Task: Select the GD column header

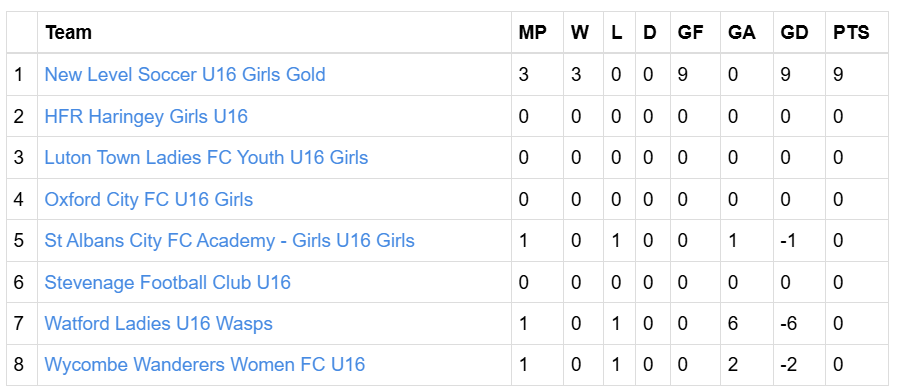Action: pos(795,33)
